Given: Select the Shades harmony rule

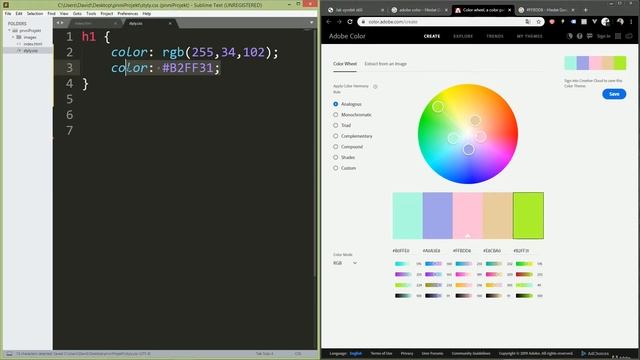Looking at the screenshot, I should 336,157.
